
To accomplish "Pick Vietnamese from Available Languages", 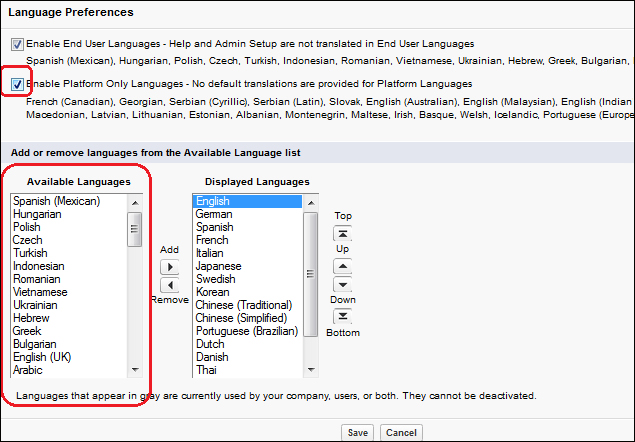I will [x=42, y=292].
